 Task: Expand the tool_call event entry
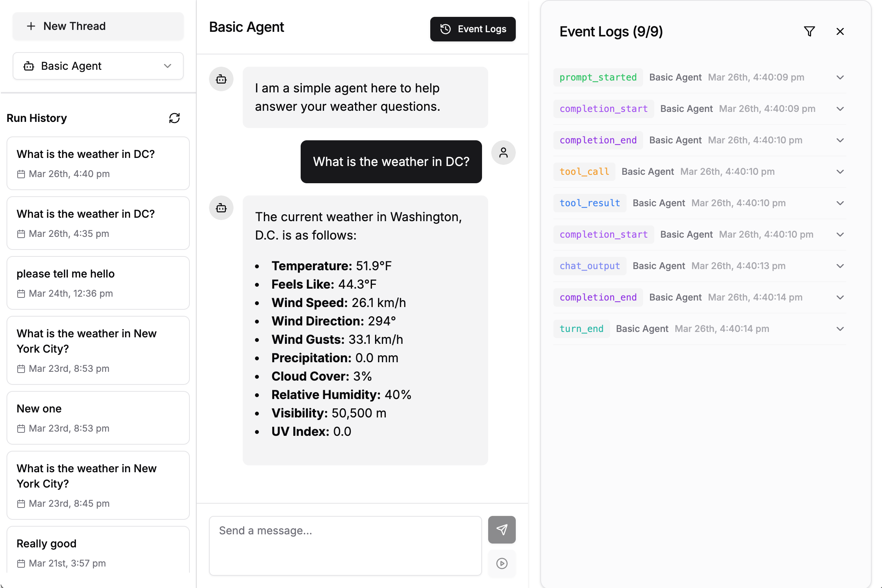(840, 171)
